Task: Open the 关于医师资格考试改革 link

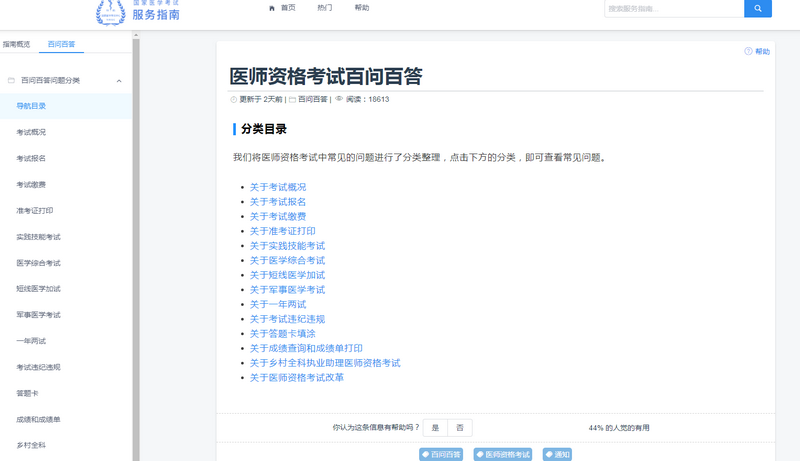Action: click(297, 378)
